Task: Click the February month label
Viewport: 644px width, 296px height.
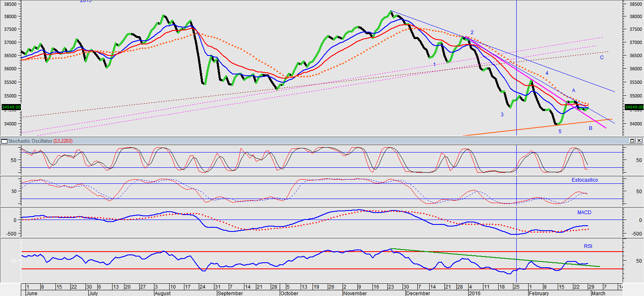Action: click(538, 293)
